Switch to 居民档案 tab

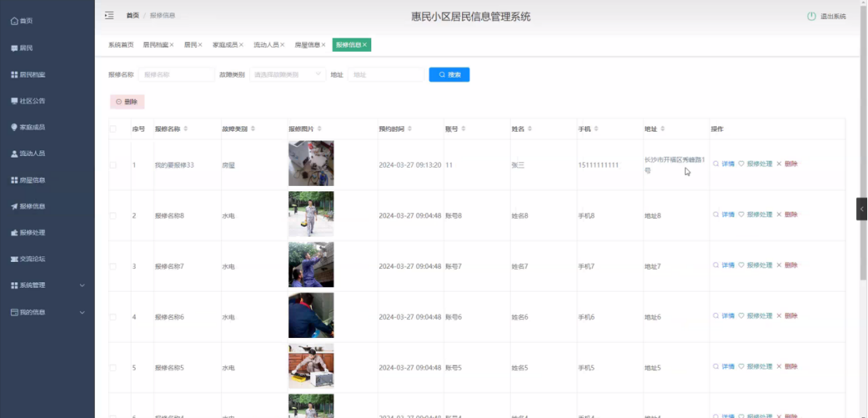[156, 45]
